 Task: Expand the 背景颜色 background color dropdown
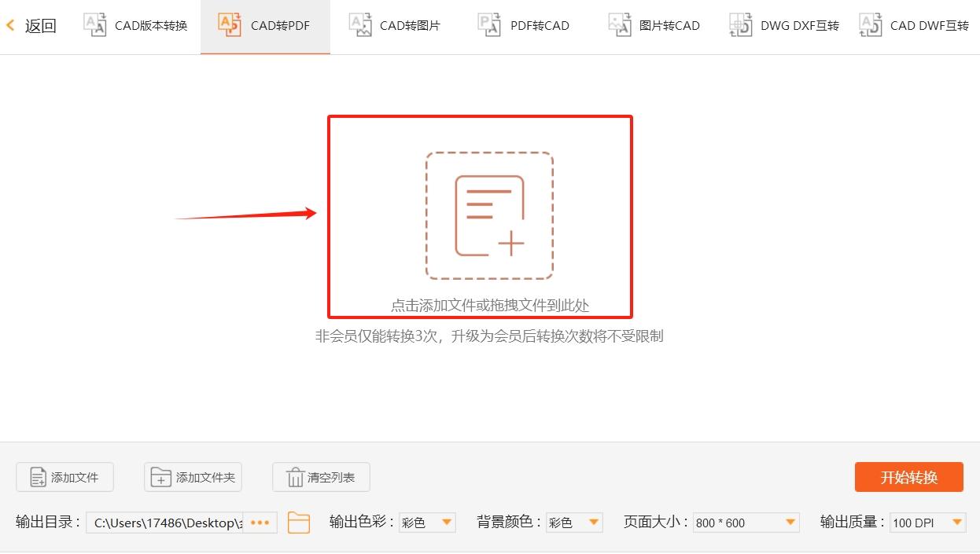pyautogui.click(x=574, y=522)
